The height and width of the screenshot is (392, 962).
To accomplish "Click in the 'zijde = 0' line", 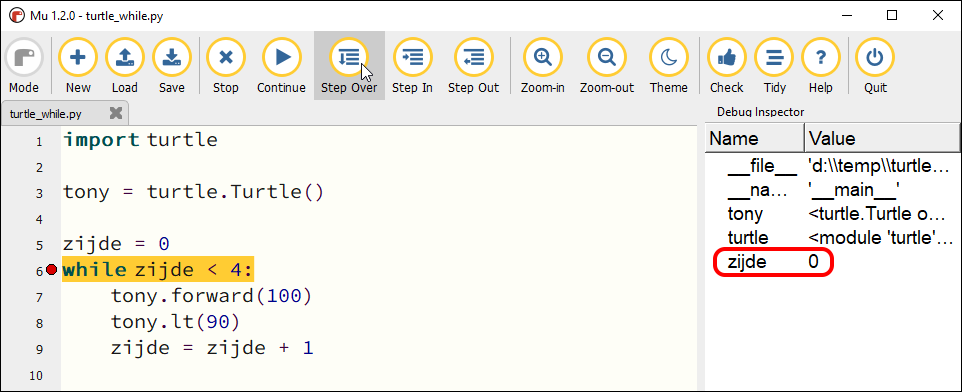I will click(x=116, y=244).
